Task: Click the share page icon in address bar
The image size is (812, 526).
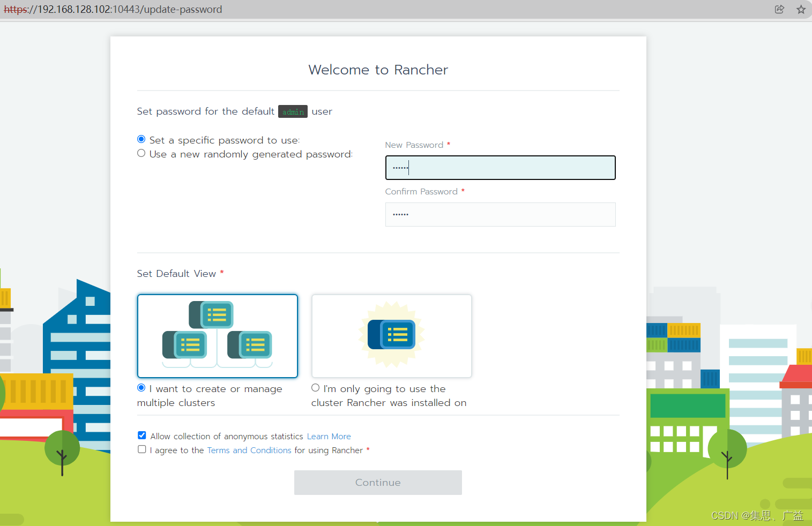Action: click(779, 9)
